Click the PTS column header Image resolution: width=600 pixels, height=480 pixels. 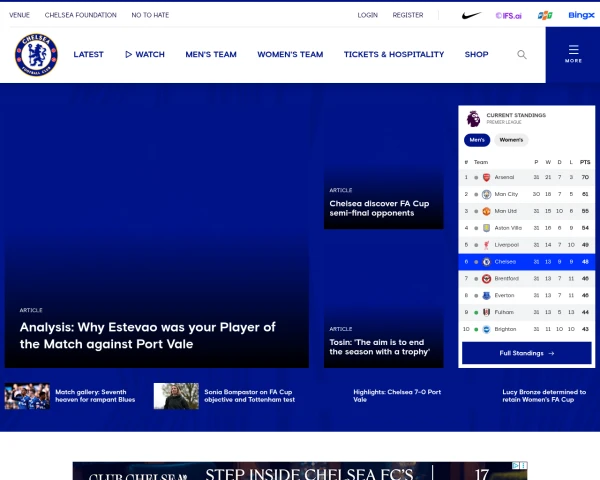click(x=585, y=162)
